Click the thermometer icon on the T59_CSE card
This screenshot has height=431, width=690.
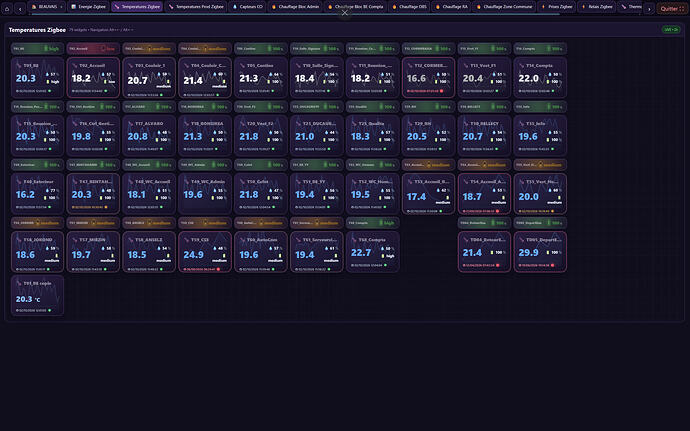[186, 240]
